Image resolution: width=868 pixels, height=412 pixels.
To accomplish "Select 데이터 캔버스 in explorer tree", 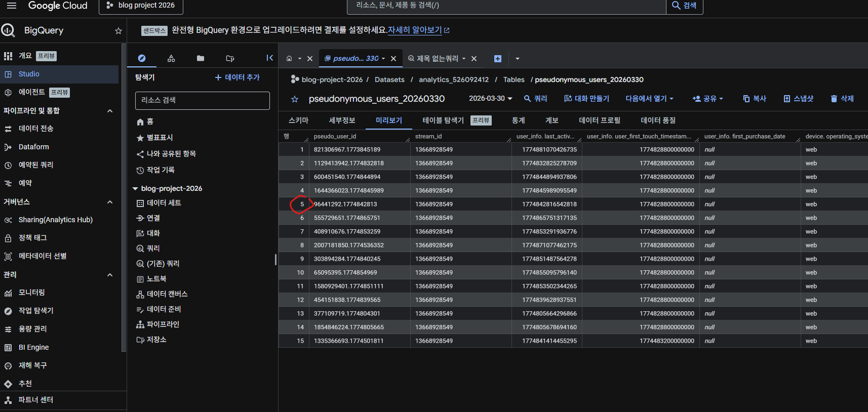I will tap(167, 294).
